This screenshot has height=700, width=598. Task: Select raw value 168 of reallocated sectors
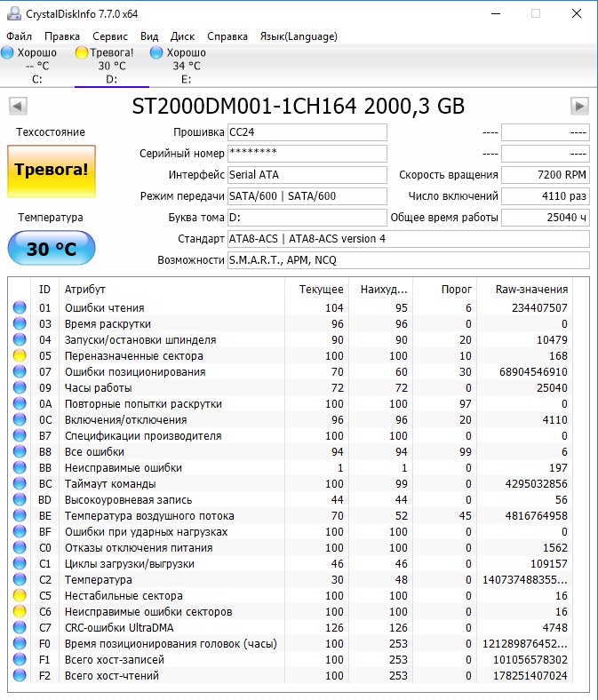(558, 356)
